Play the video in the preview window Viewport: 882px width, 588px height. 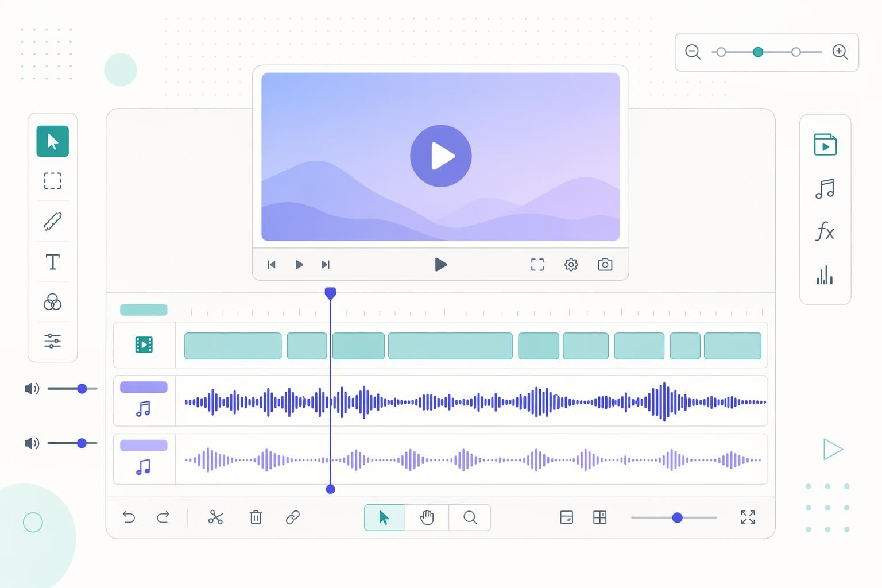pos(440,156)
